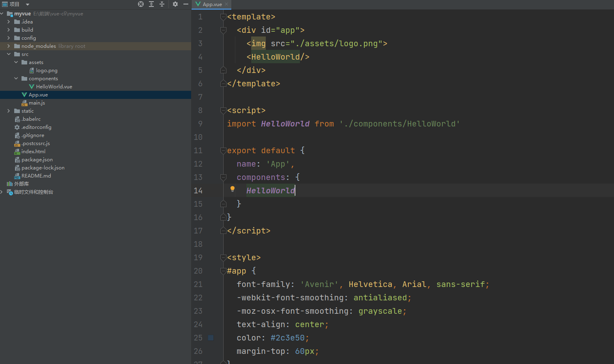Click the assets folder icon
614x364 pixels.
(x=24, y=62)
